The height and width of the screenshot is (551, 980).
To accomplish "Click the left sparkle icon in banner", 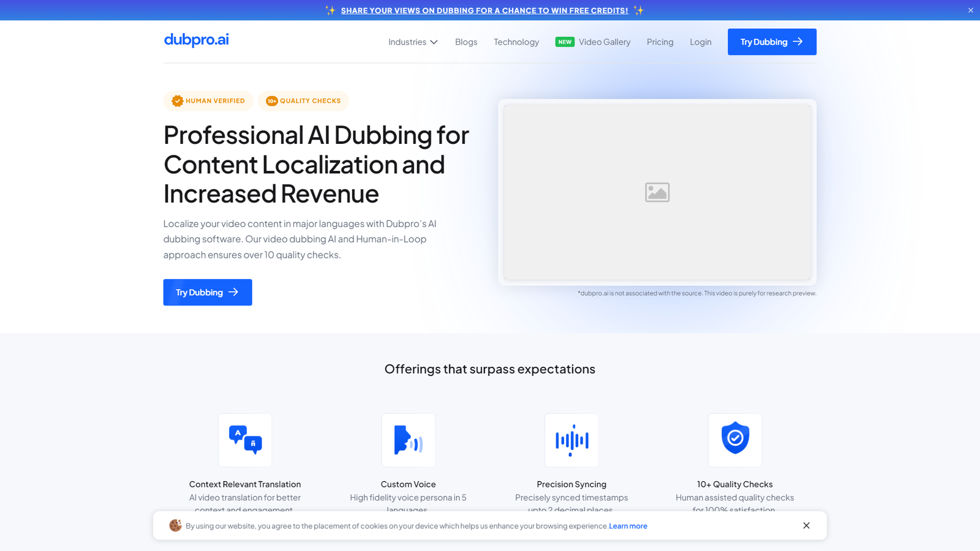I will pos(331,10).
